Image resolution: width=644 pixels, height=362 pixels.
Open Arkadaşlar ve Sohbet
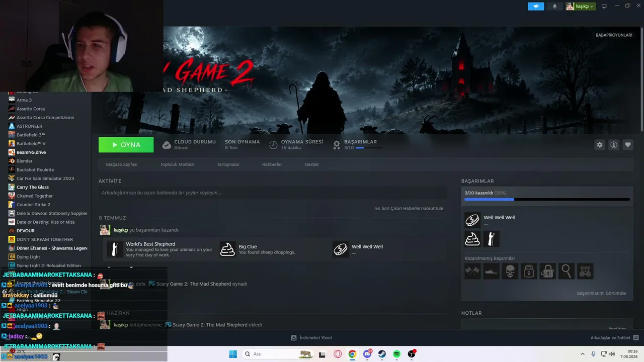614,338
